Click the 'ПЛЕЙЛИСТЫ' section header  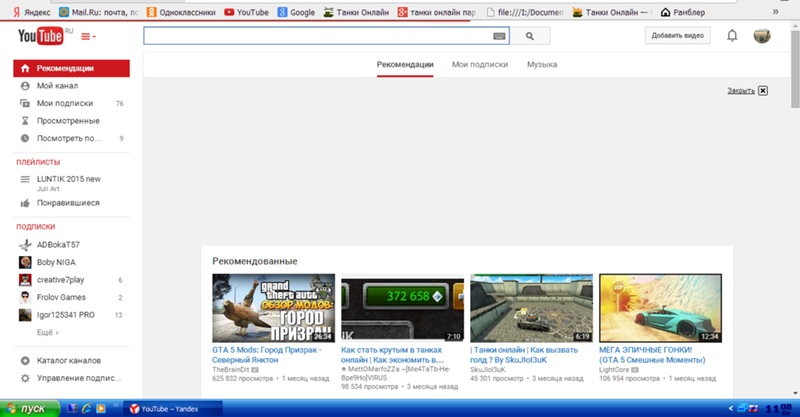[x=38, y=162]
